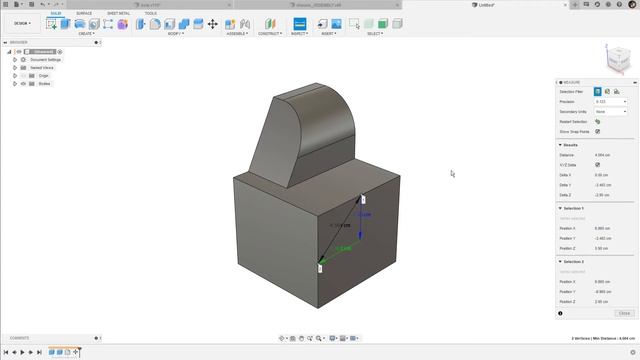Expand the Named Views tree node
640x360 pixels.
pyautogui.click(x=15, y=68)
